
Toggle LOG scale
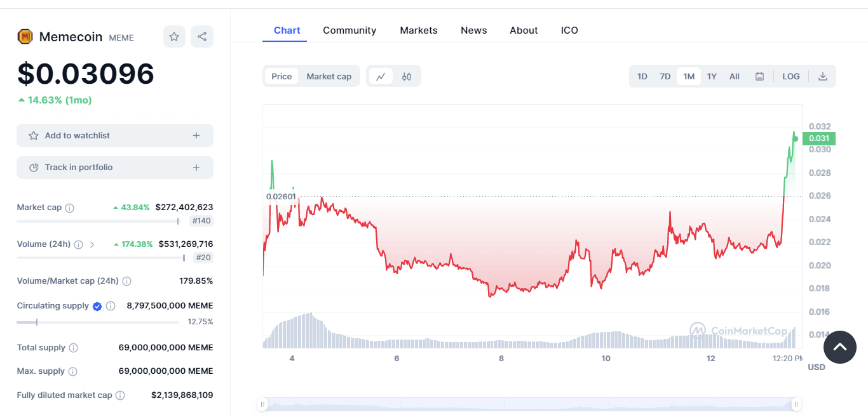point(791,76)
